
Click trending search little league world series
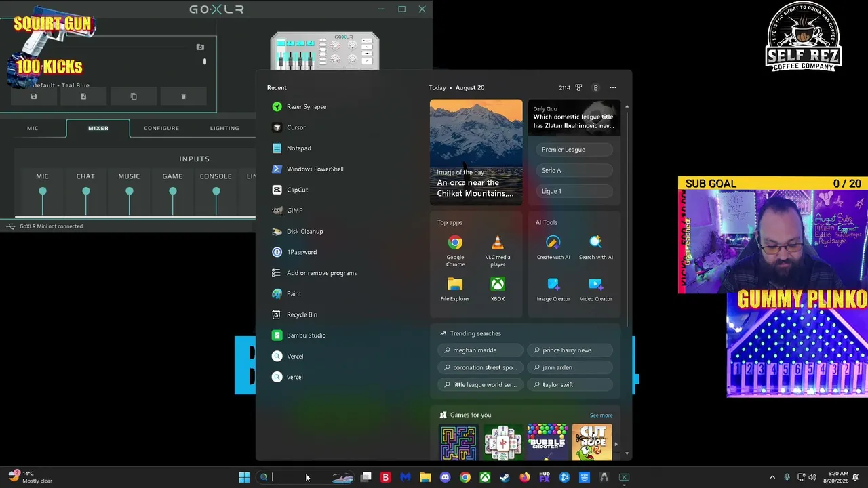pyautogui.click(x=481, y=384)
